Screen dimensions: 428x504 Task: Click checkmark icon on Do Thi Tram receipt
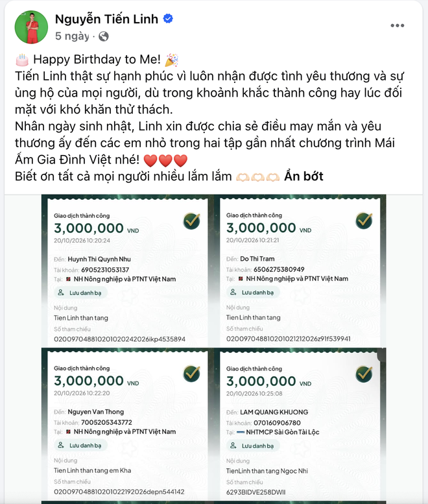point(364,221)
